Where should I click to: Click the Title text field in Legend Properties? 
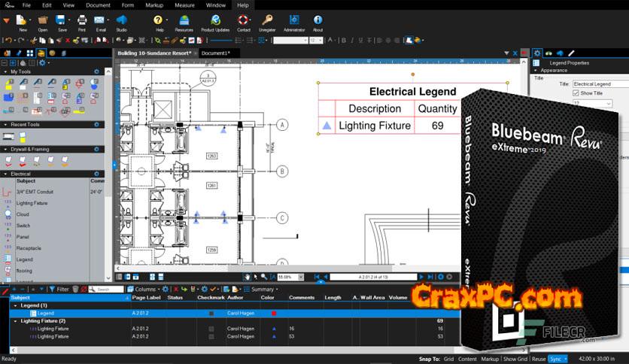click(597, 84)
